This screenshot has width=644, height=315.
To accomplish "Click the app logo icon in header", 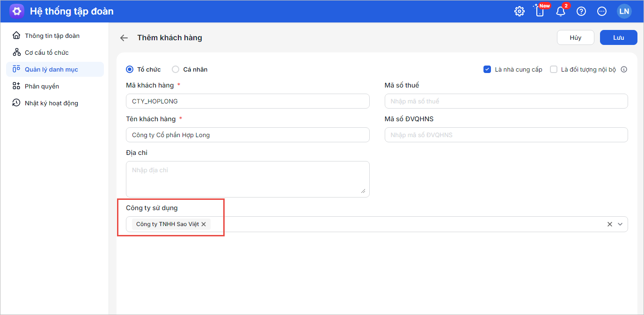I will 17,11.
